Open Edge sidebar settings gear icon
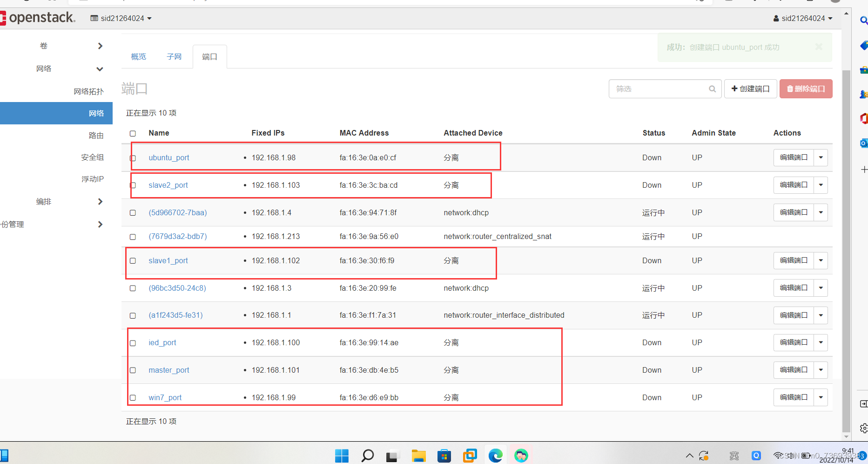Screen dimensions: 868x464 click(864, 429)
